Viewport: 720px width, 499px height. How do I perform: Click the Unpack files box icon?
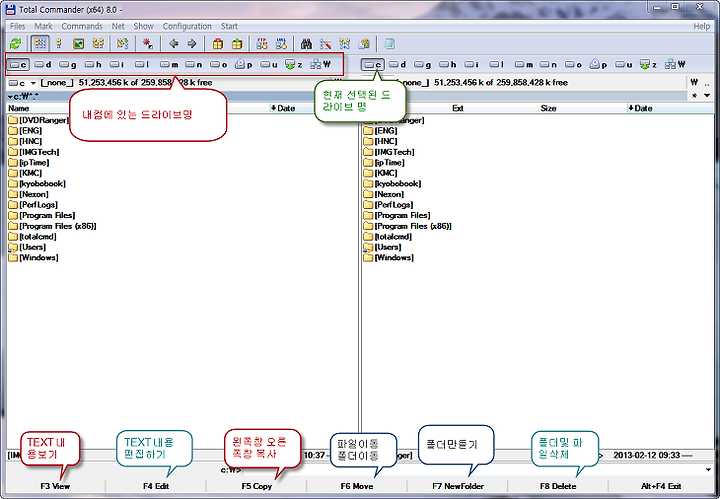[x=237, y=44]
